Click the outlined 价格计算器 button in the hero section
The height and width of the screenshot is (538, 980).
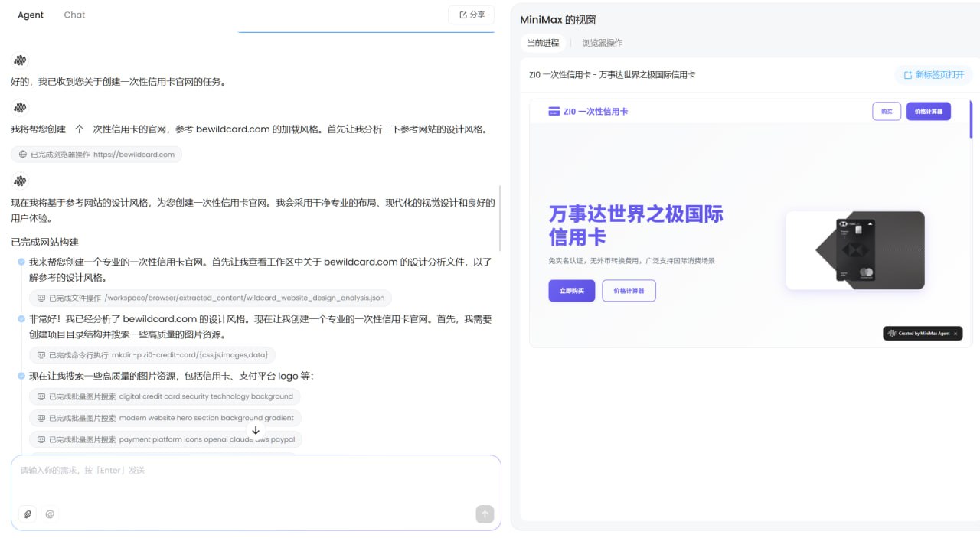click(629, 291)
